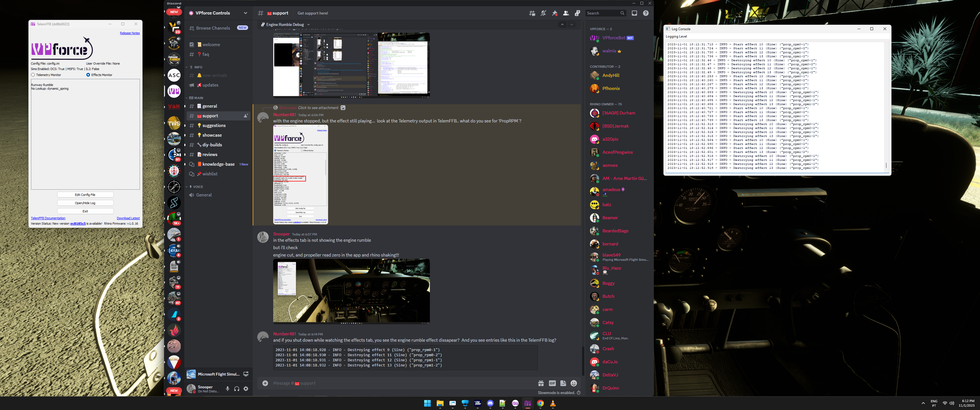Select Effects Monitor radio button
Image resolution: width=980 pixels, height=410 pixels.
click(x=88, y=75)
